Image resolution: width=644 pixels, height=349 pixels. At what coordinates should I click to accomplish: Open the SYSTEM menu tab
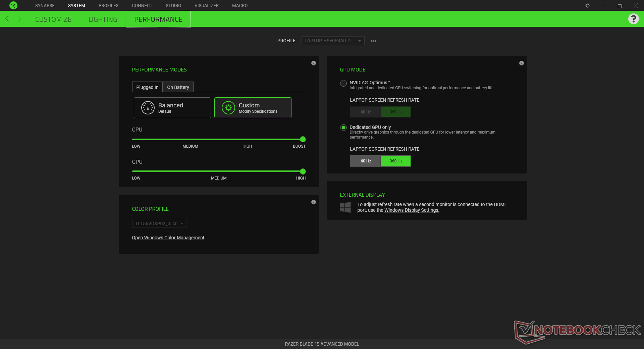click(x=76, y=6)
